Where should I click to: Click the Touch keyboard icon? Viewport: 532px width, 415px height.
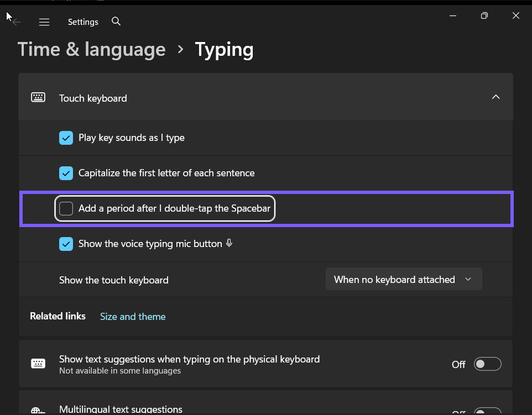38,97
